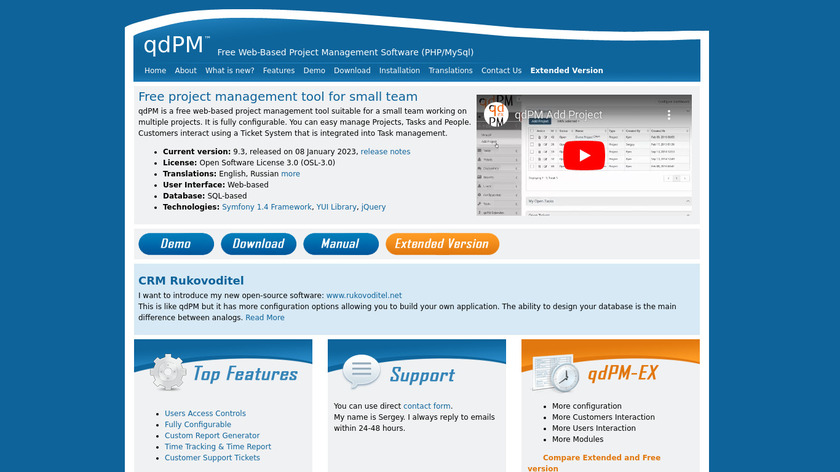
Task: Click the qdPM Add Project video title
Action: 558,115
